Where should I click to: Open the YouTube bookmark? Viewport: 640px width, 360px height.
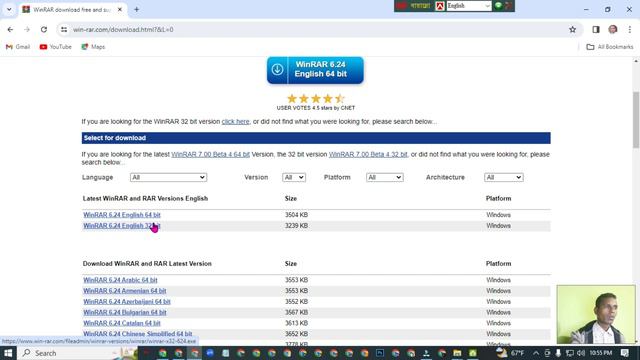pos(56,47)
